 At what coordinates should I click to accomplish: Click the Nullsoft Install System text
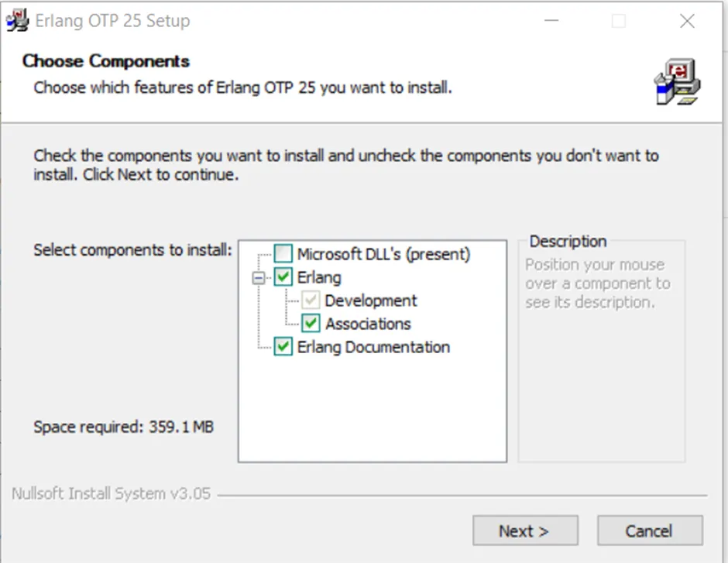point(111,494)
